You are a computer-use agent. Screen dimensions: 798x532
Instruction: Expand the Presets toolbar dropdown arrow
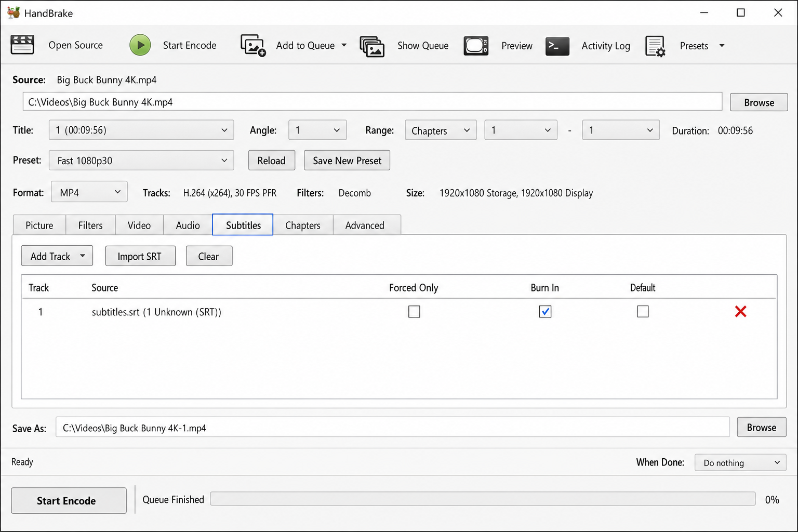(x=722, y=46)
